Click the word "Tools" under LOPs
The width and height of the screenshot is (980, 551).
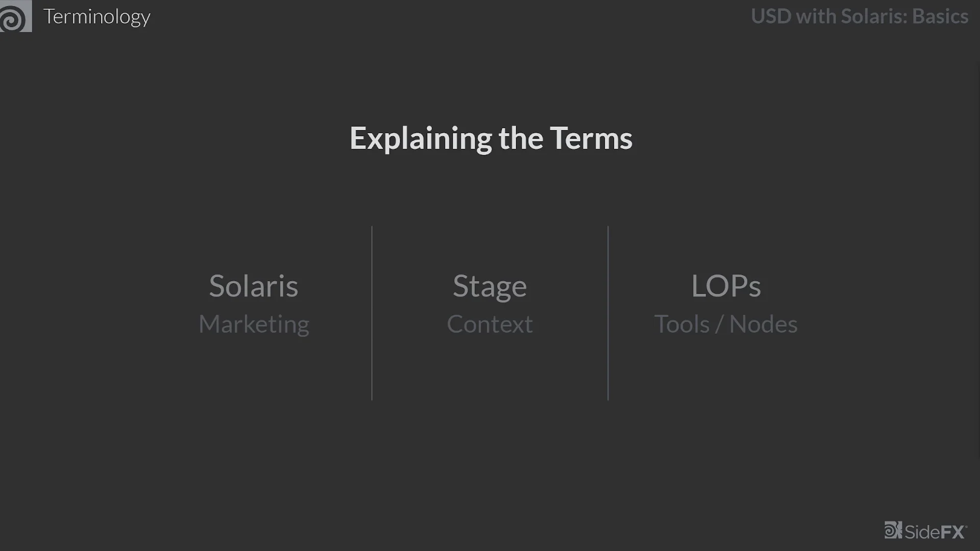tap(681, 324)
